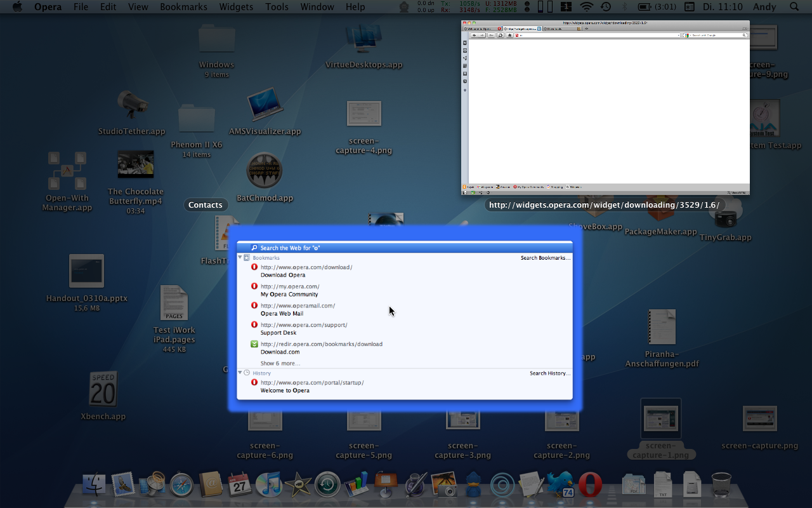Click the Opera red O favicon beside Download Opera
Image resolution: width=812 pixels, height=508 pixels.
(x=253, y=267)
